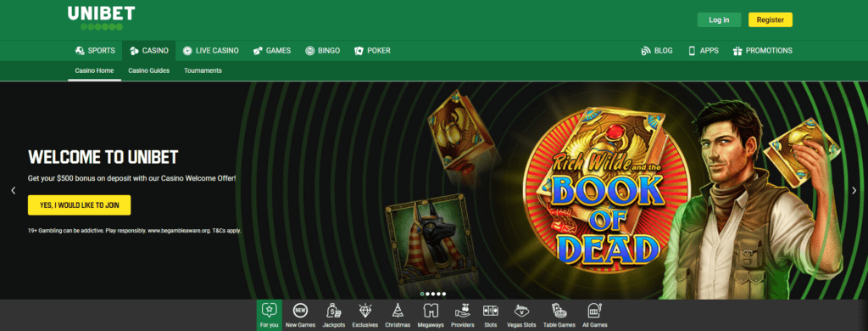Screen dimensions: 868x331
Task: Open the Casino Guides tab
Action: pyautogui.click(x=149, y=70)
